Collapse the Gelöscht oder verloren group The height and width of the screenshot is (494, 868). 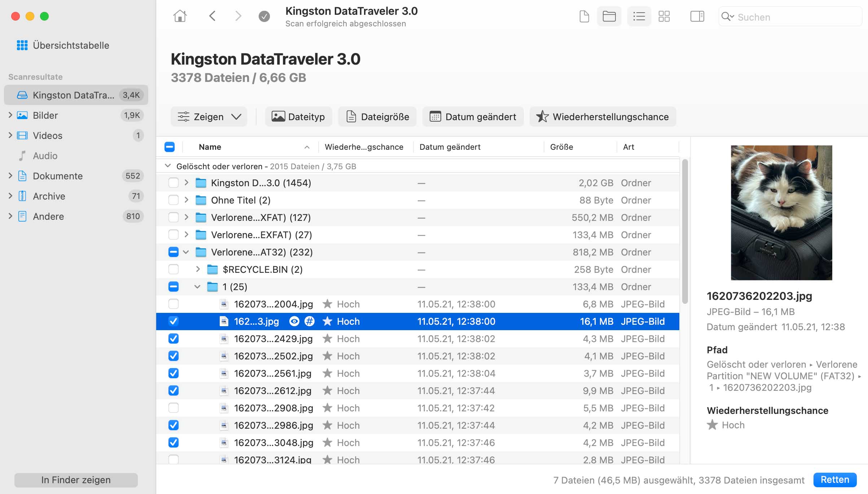(168, 166)
